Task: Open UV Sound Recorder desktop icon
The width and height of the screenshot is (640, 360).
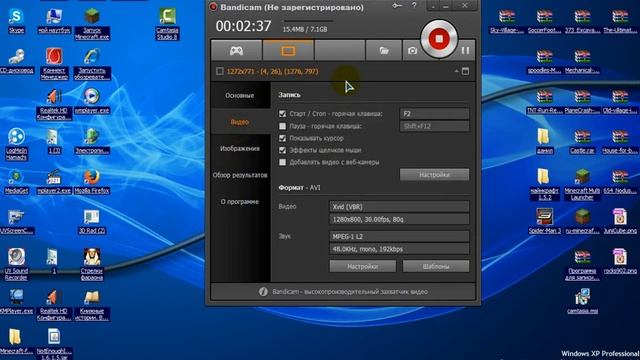Action: (x=16, y=264)
